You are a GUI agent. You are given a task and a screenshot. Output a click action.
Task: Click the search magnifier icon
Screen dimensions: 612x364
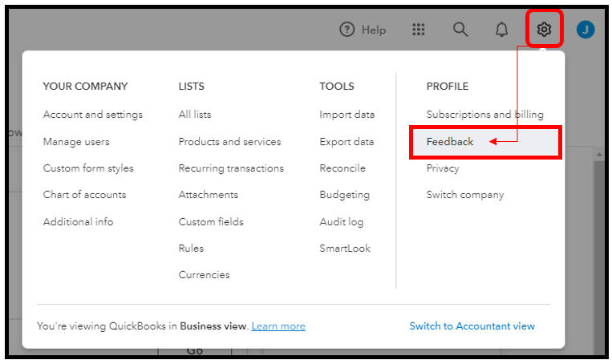(x=460, y=30)
